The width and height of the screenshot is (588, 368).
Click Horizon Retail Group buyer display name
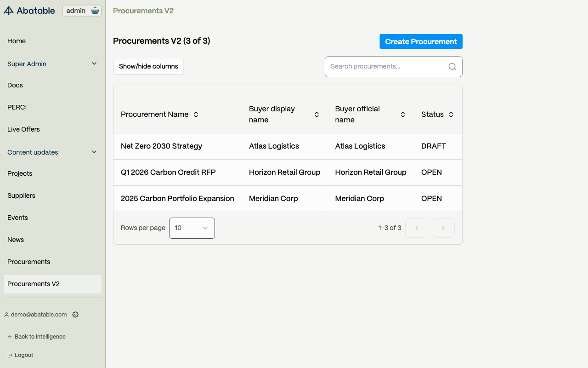pyautogui.click(x=285, y=172)
